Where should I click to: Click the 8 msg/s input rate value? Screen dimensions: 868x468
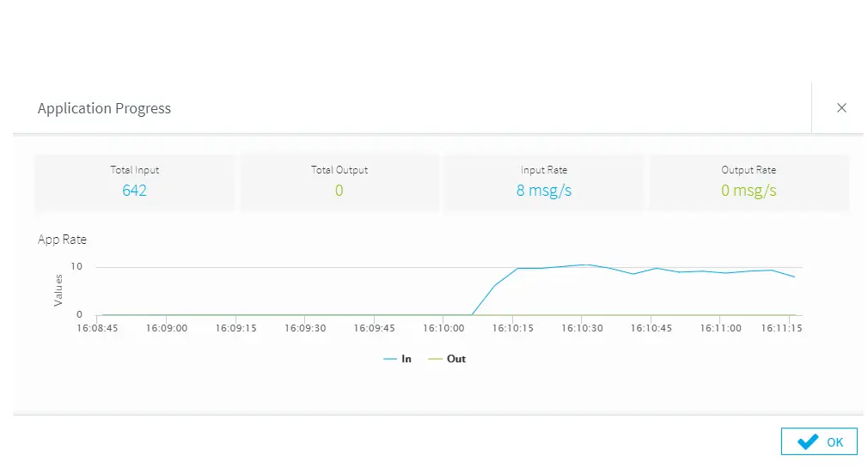click(543, 191)
